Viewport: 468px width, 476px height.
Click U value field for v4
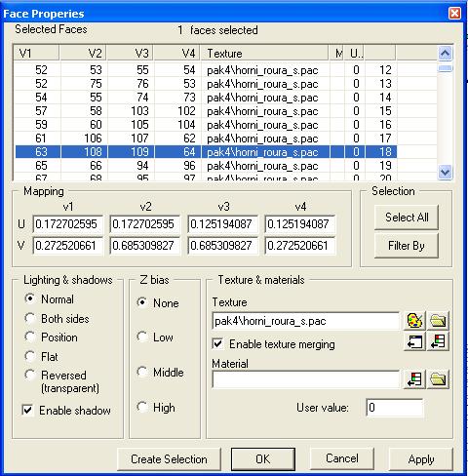pos(299,224)
